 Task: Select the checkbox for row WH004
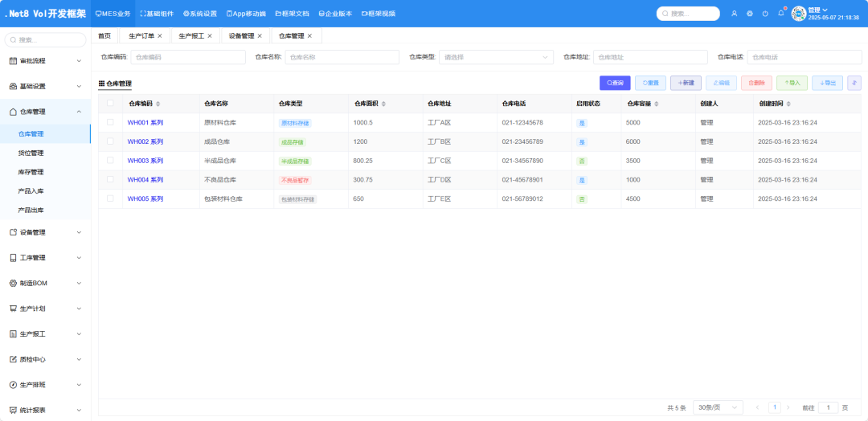click(x=110, y=180)
